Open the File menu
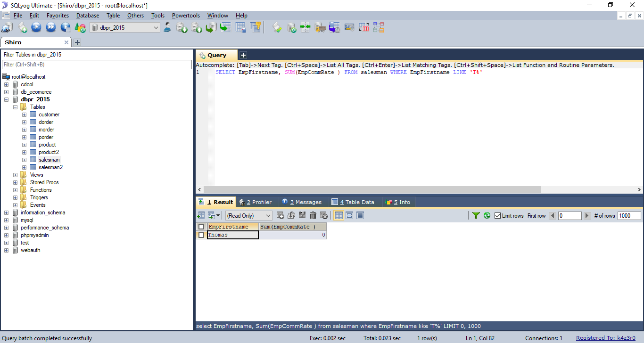The height and width of the screenshot is (343, 644). (18, 16)
